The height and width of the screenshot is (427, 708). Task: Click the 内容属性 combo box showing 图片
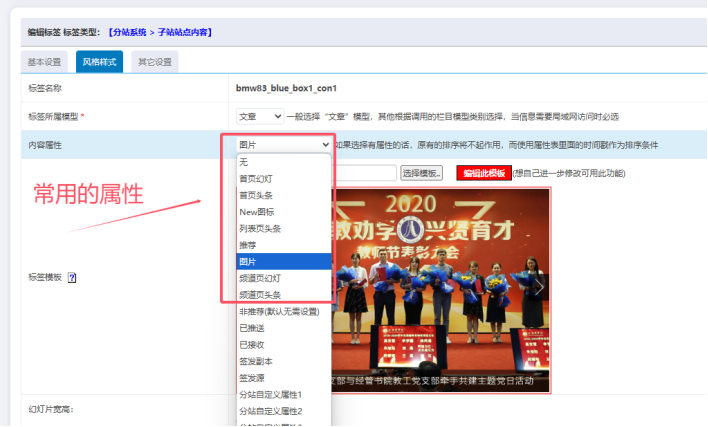[x=283, y=145]
